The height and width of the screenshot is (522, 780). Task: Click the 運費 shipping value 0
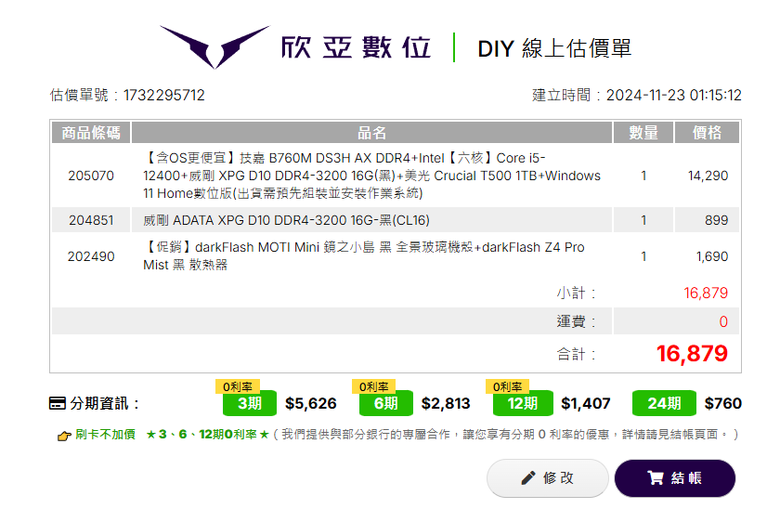(723, 322)
